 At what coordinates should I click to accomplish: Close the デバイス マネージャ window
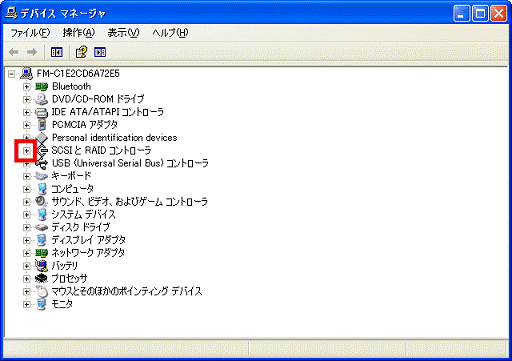[x=499, y=14]
